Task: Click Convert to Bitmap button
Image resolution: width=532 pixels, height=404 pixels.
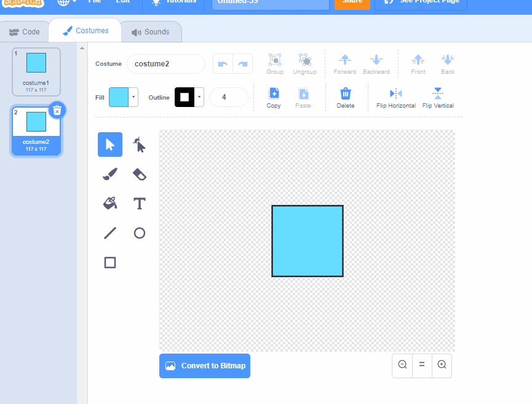Action: click(205, 366)
